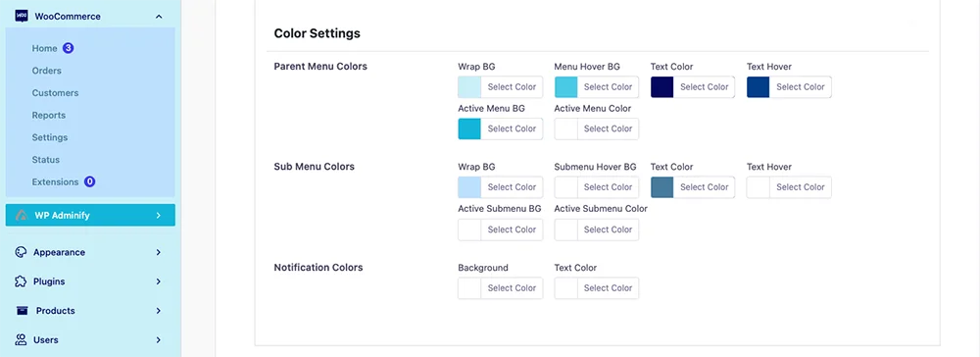Click Select Color for Sub Menu Wrap BG
Viewport: 980px width, 357px height.
(512, 187)
